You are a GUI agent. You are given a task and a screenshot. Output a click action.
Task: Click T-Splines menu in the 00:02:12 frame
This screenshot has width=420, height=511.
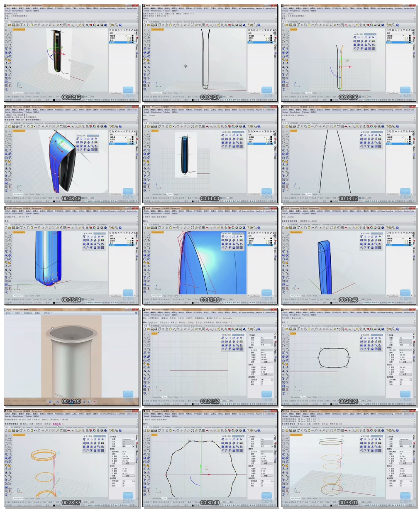[x=28, y=11]
